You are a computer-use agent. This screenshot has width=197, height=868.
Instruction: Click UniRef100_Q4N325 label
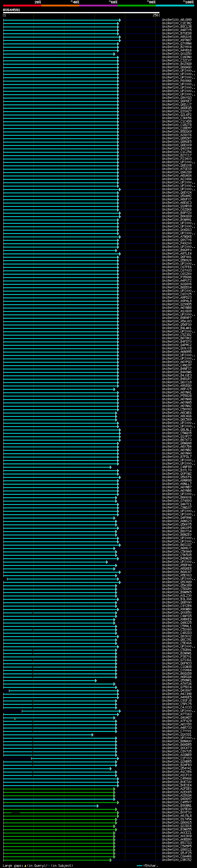[177, 623]
